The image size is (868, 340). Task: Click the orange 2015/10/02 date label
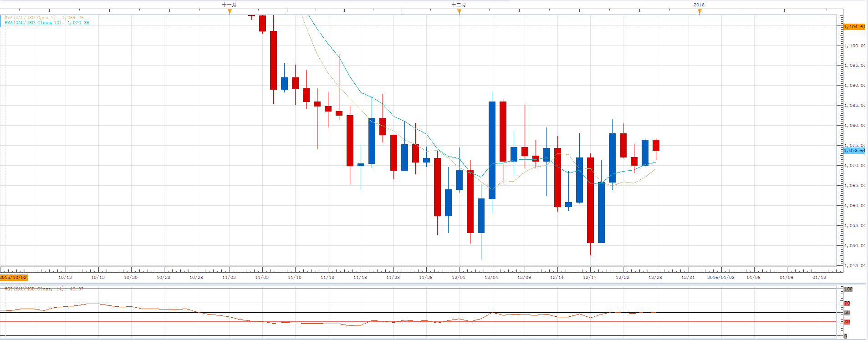[x=14, y=278]
